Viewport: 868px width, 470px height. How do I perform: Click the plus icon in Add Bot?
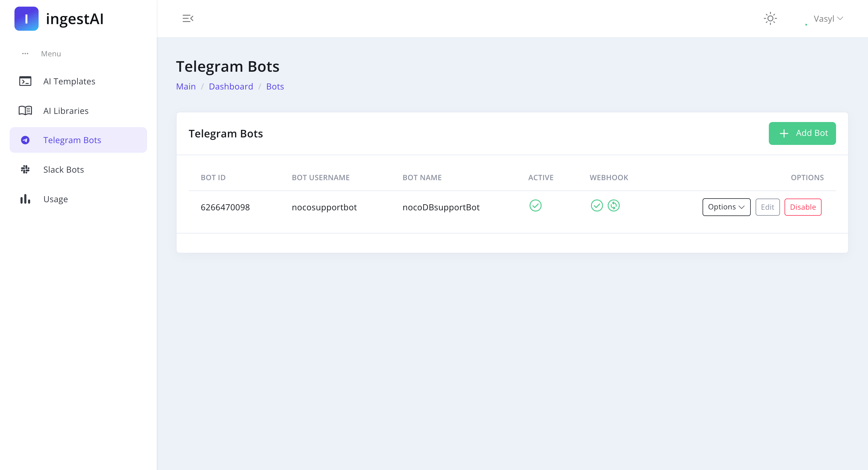point(784,133)
